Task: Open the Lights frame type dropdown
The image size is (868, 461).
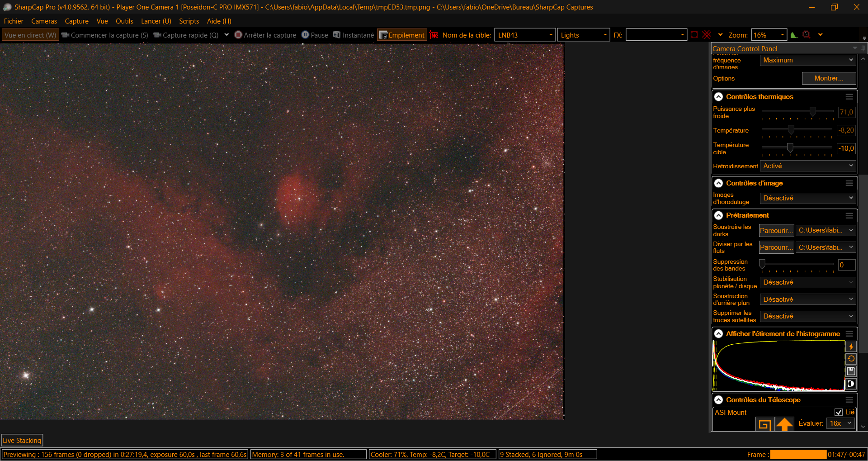Action: tap(583, 35)
